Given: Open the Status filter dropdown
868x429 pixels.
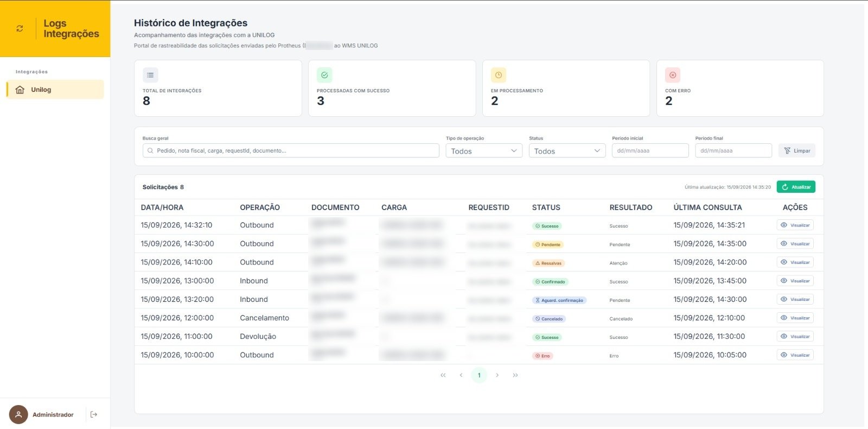Looking at the screenshot, I should click(x=567, y=150).
